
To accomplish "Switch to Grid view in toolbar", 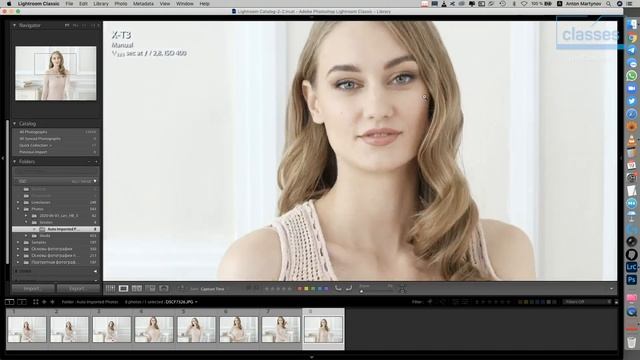I will [110, 289].
